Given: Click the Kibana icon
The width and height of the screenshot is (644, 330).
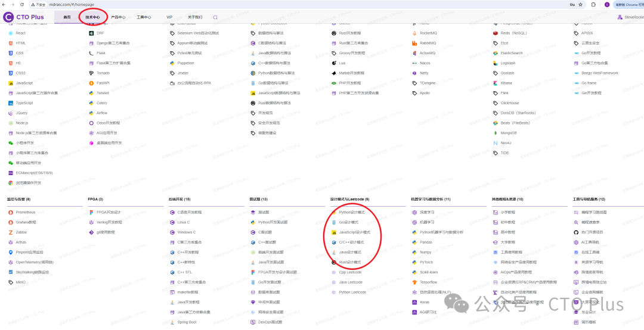Looking at the screenshot, I should click(496, 83).
